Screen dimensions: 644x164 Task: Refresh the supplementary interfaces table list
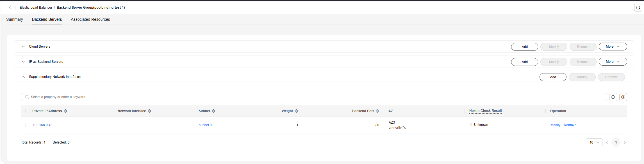[x=613, y=97]
